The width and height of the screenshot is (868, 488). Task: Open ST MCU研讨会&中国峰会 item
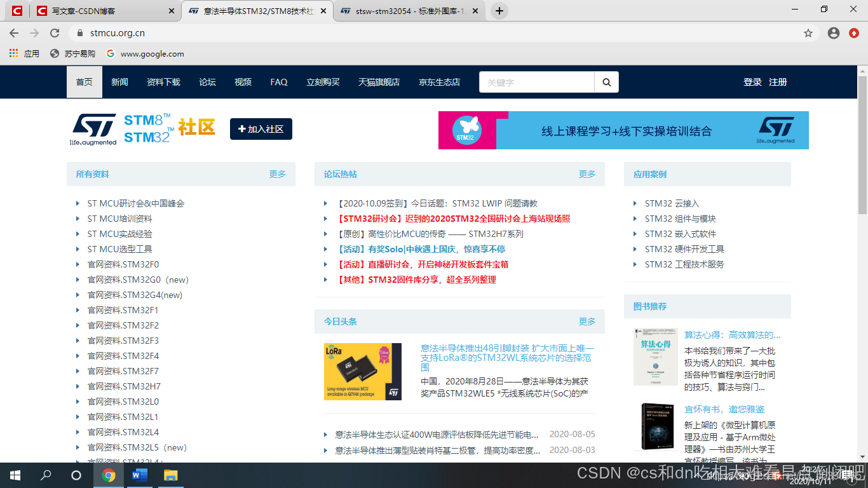[135, 203]
